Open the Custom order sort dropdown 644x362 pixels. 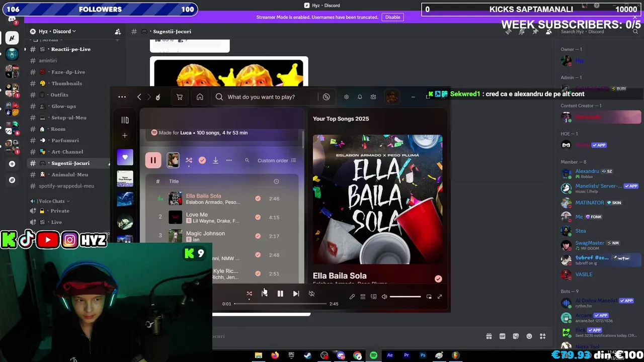[277, 160]
